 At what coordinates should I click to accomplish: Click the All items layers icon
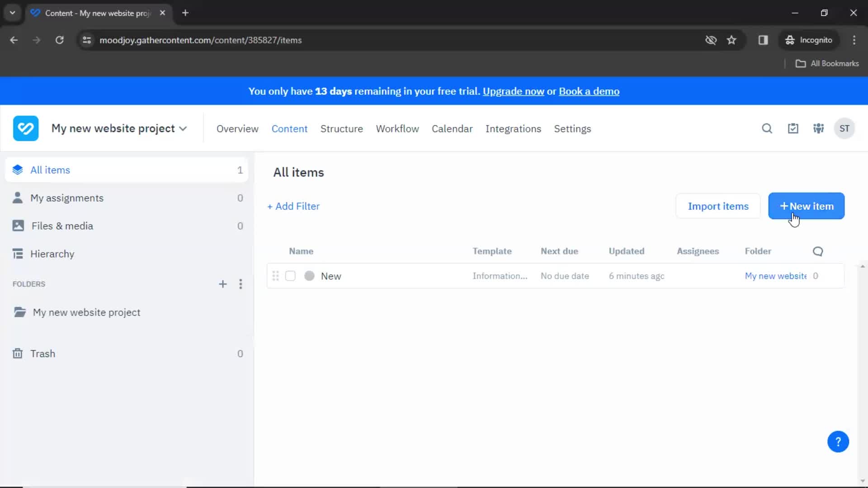(18, 170)
